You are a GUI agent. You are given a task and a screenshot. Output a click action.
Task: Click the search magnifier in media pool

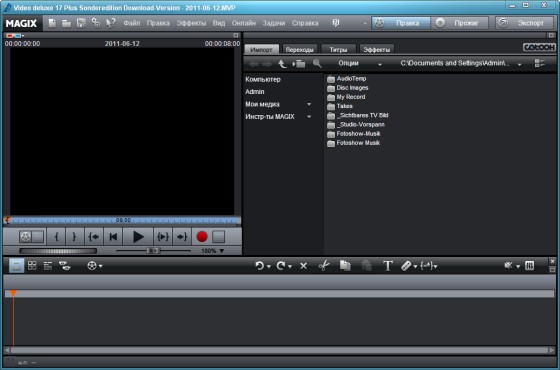(x=317, y=64)
